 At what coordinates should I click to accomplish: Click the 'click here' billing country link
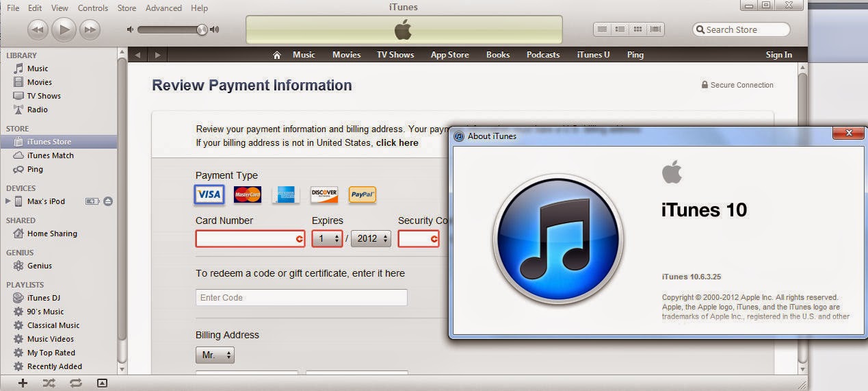pos(397,143)
